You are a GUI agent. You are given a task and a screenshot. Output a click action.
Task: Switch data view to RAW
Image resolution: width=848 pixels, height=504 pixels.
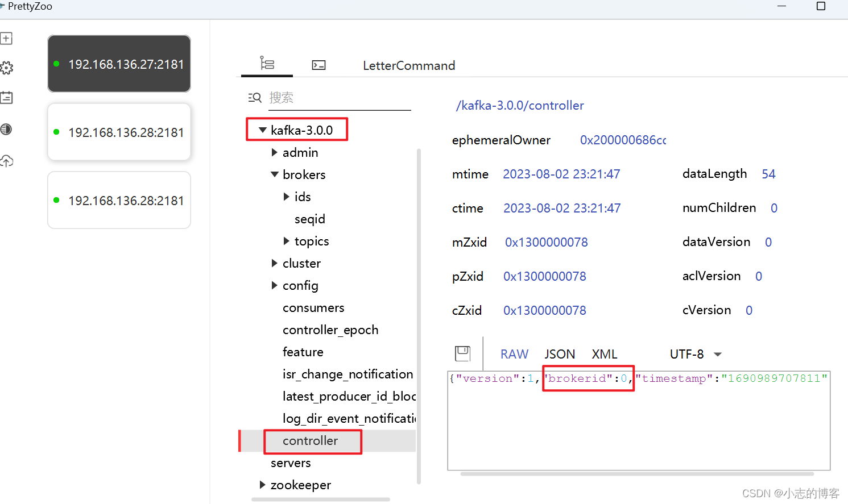515,354
